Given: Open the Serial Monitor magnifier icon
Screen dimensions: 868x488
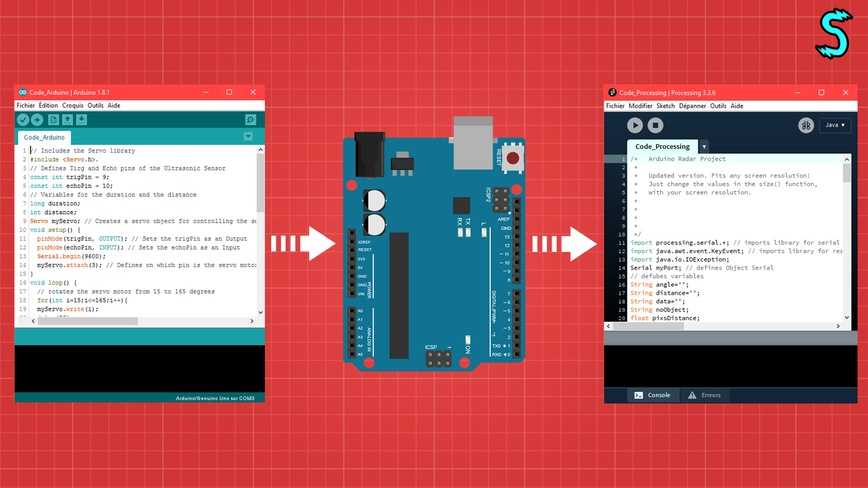Looking at the screenshot, I should [x=250, y=120].
